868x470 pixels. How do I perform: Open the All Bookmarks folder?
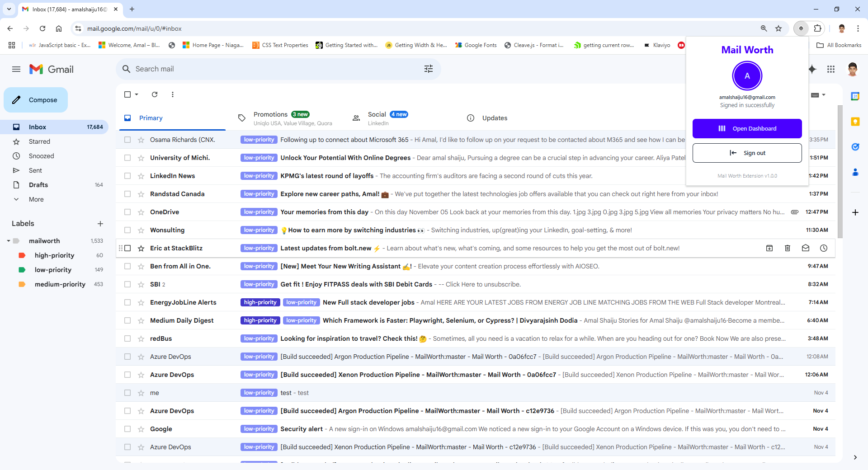click(839, 45)
